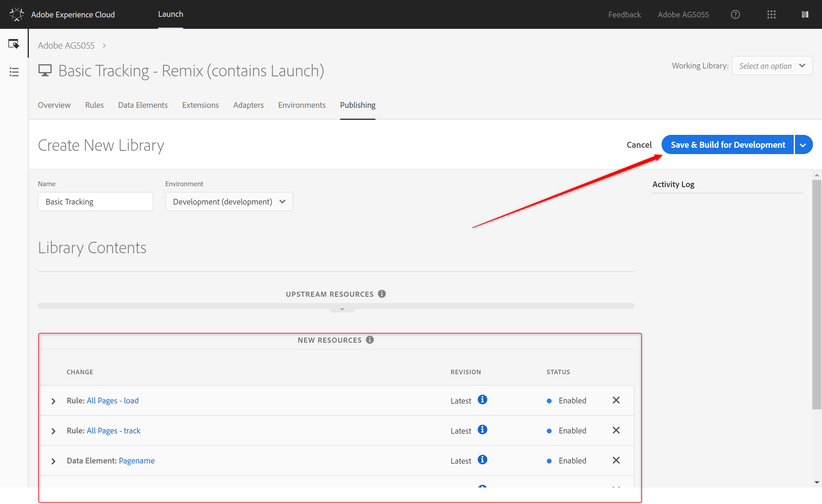Open the Pagename data element link

[136, 461]
